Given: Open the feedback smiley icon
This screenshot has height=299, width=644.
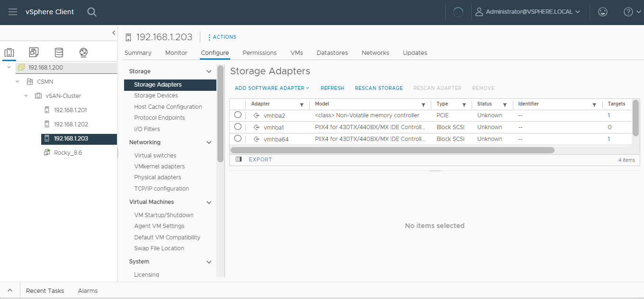Looking at the screenshot, I should tap(603, 12).
